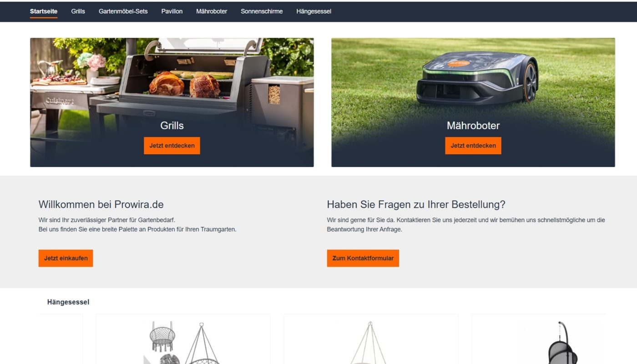Image resolution: width=637 pixels, height=364 pixels.
Task: Click the Hängesessel section heading
Action: (68, 302)
